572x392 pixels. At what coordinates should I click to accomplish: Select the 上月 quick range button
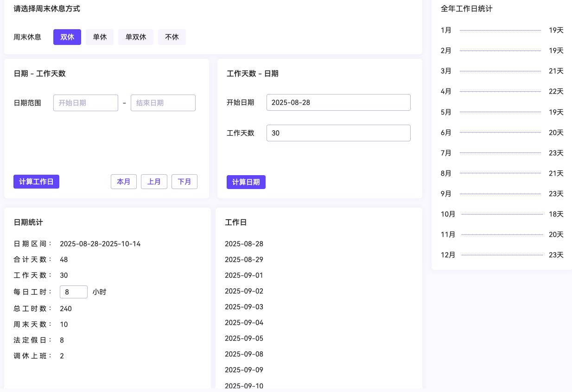tap(154, 182)
